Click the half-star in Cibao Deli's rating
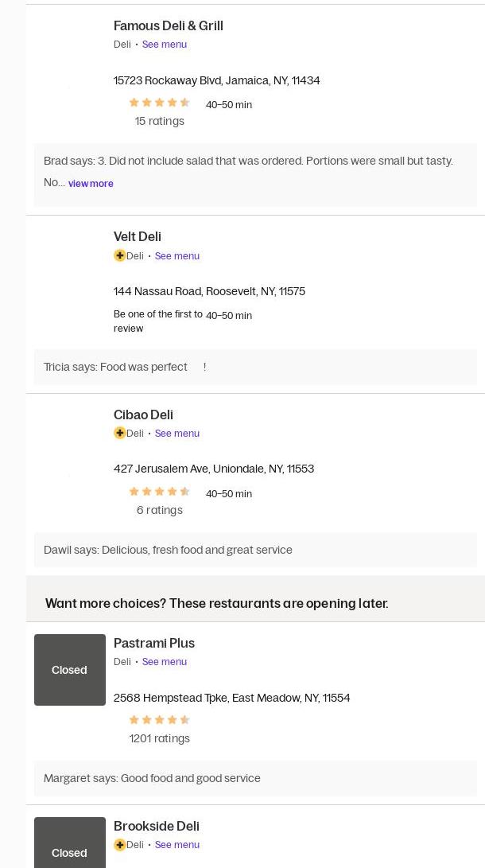 (x=185, y=492)
